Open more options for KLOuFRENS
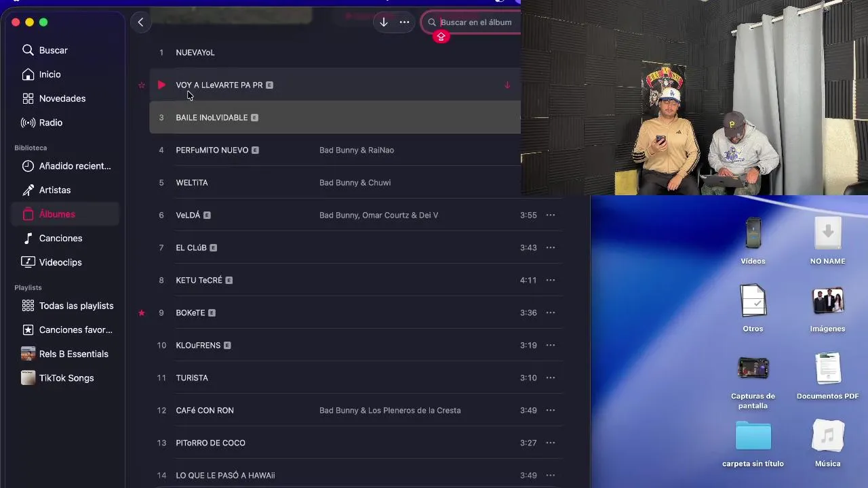Viewport: 868px width, 488px height. coord(551,345)
